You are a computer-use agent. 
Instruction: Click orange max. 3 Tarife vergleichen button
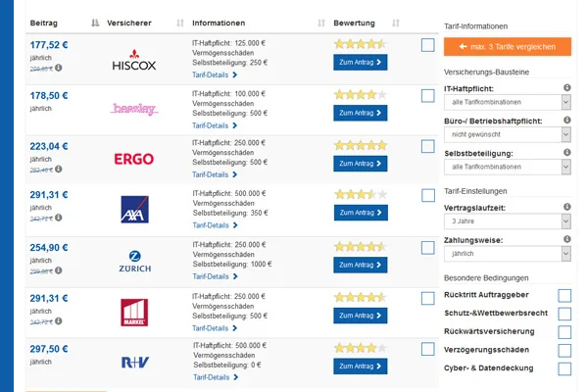pyautogui.click(x=508, y=47)
